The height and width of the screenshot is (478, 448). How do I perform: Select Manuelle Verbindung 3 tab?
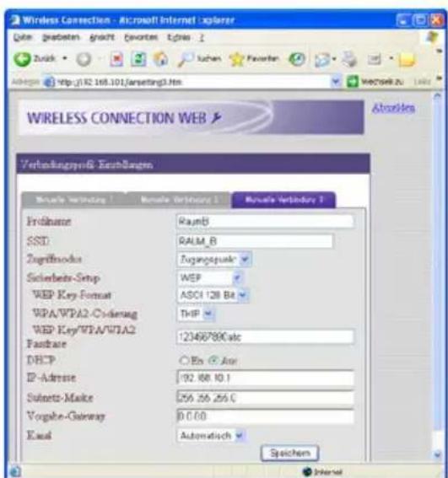[x=283, y=200]
